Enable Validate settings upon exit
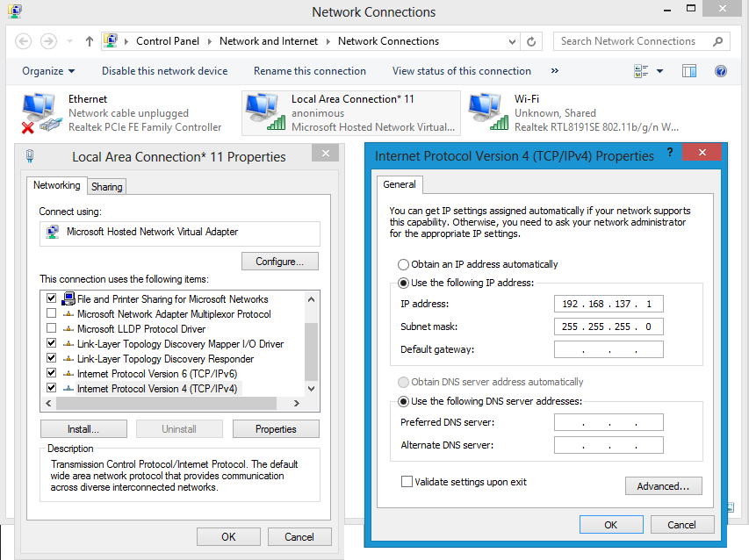 pyautogui.click(x=407, y=482)
